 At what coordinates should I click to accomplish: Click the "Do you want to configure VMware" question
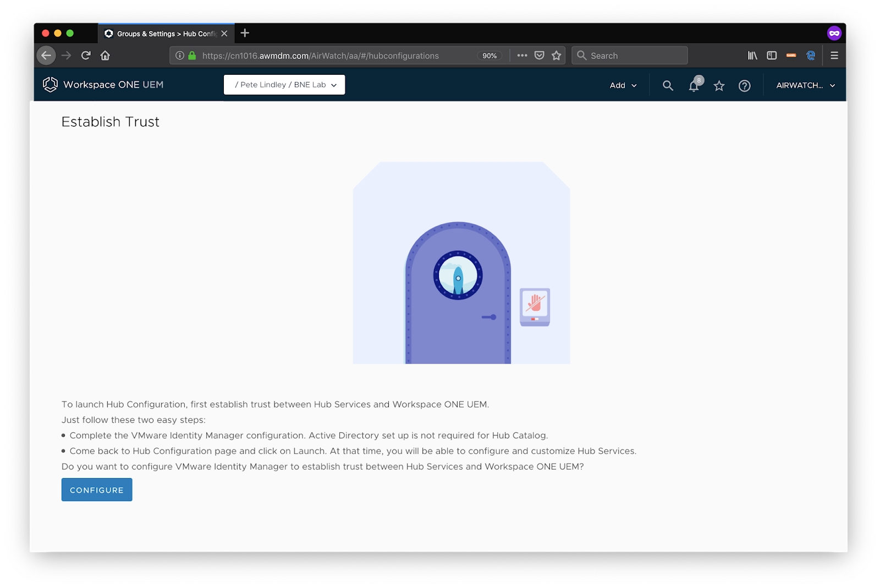[323, 466]
